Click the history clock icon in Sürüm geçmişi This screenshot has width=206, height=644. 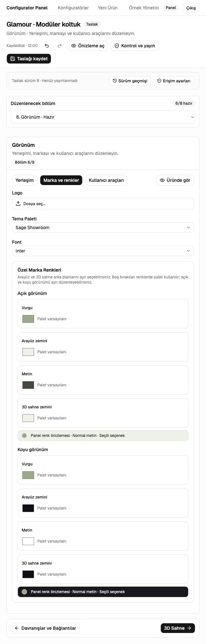coord(115,81)
